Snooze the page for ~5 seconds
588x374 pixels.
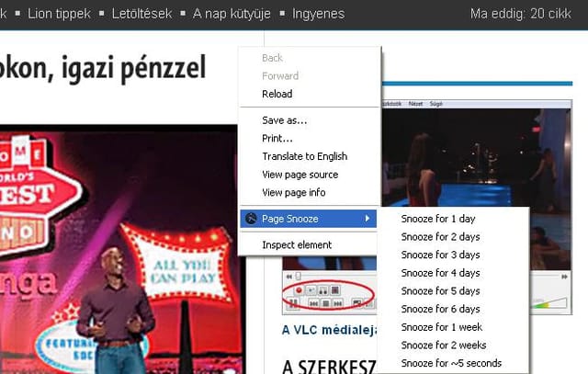click(451, 363)
